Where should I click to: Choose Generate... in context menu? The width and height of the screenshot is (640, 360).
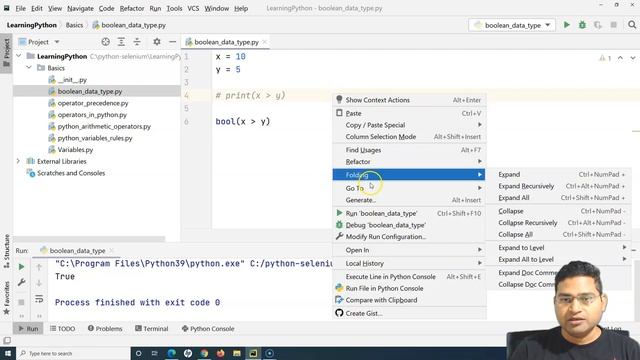click(x=409, y=200)
